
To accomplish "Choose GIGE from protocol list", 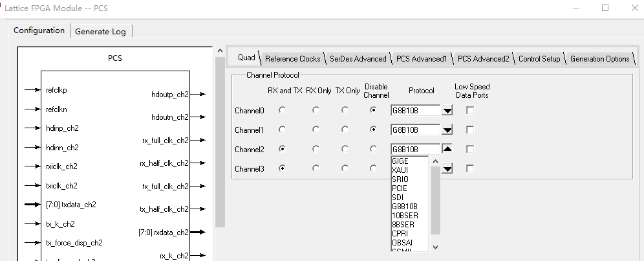I will [410, 161].
